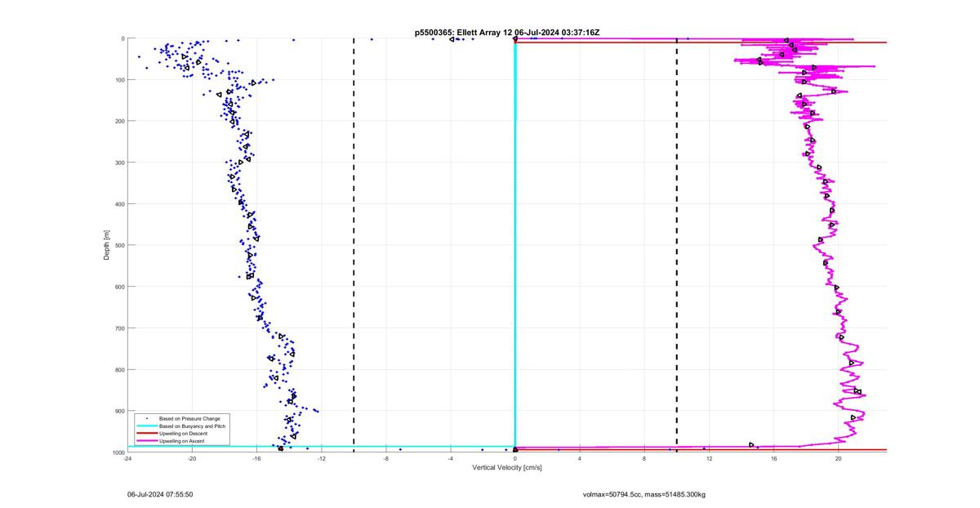The height and width of the screenshot is (508, 980).
Task: Click the '800' depth tick label
Action: tap(118, 370)
